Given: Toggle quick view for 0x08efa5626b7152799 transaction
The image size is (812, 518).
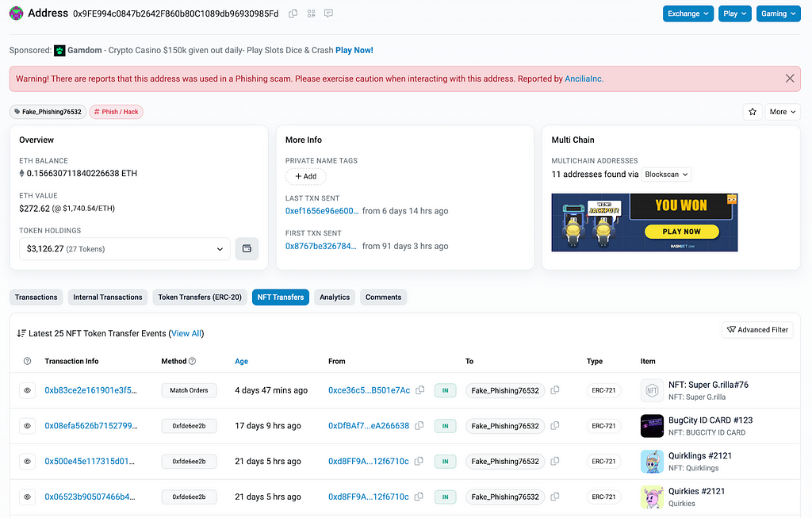Looking at the screenshot, I should 28,426.
